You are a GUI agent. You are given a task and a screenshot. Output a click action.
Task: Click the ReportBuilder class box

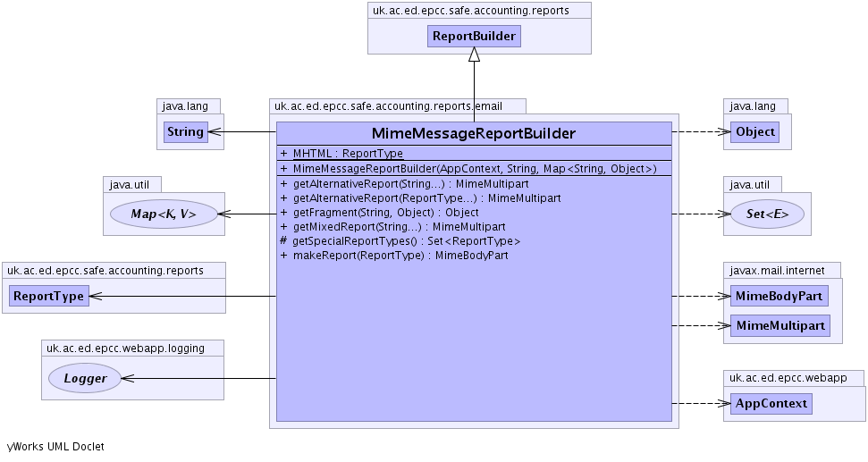[474, 37]
